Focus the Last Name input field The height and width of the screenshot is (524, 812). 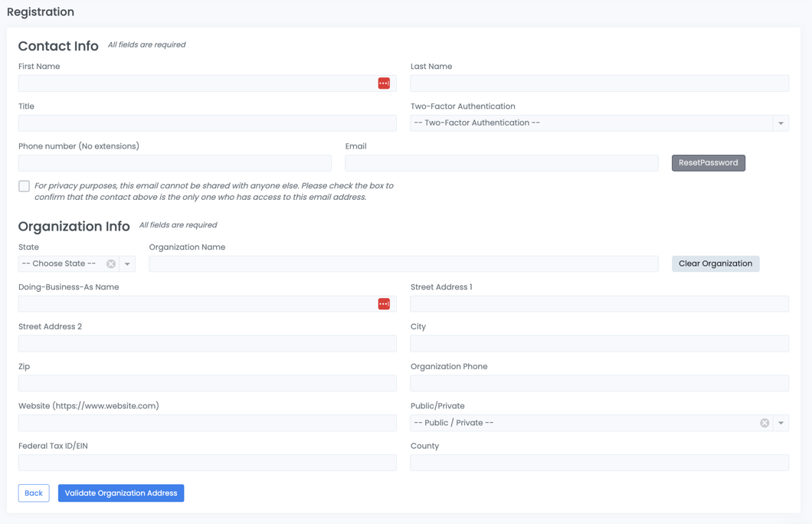click(x=599, y=84)
